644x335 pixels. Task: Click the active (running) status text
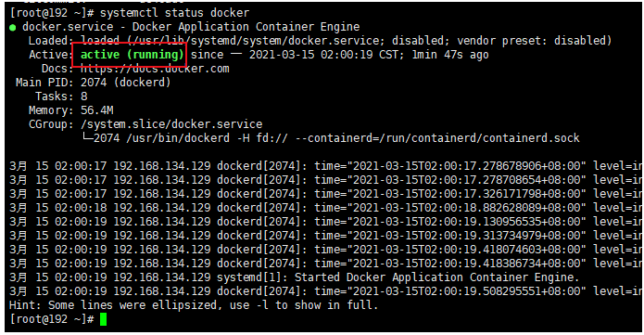[133, 55]
